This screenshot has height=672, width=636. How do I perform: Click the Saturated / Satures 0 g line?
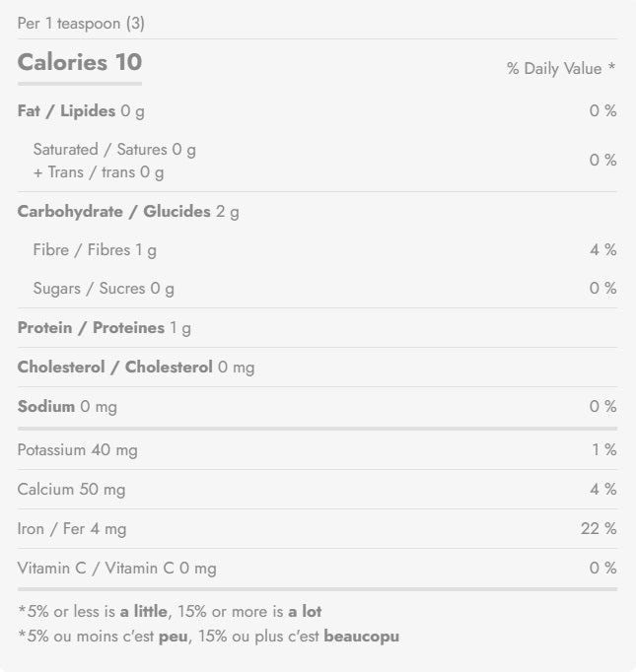point(114,150)
